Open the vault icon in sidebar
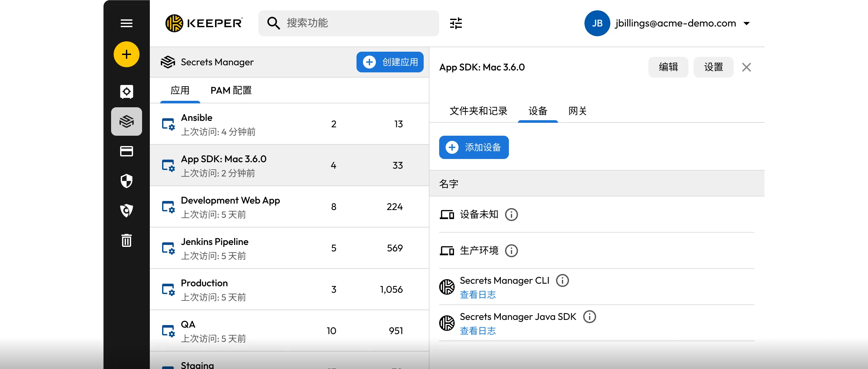The image size is (868, 369). pos(126,91)
